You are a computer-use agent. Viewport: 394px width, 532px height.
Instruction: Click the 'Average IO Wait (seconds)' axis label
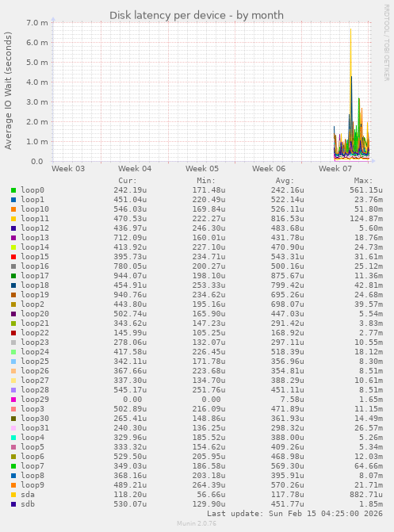click(8, 90)
